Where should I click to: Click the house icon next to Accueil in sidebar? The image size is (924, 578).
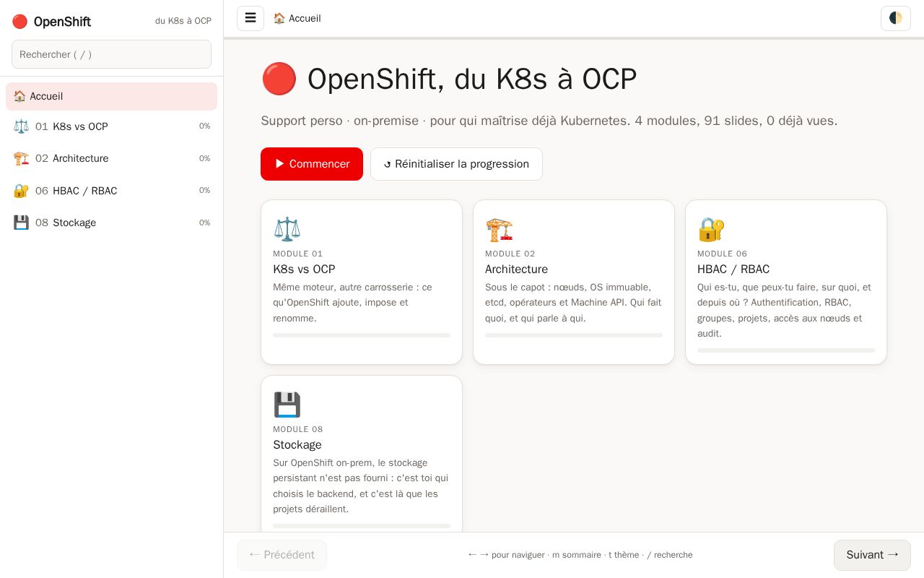tap(19, 96)
